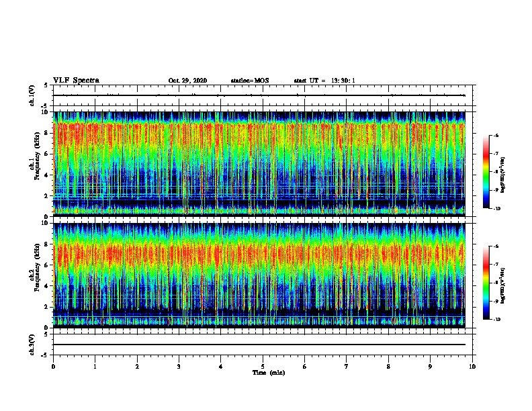Click the "2" kHz tick on ch.2 axis
The height and width of the screenshot is (411, 532).
coord(46,307)
